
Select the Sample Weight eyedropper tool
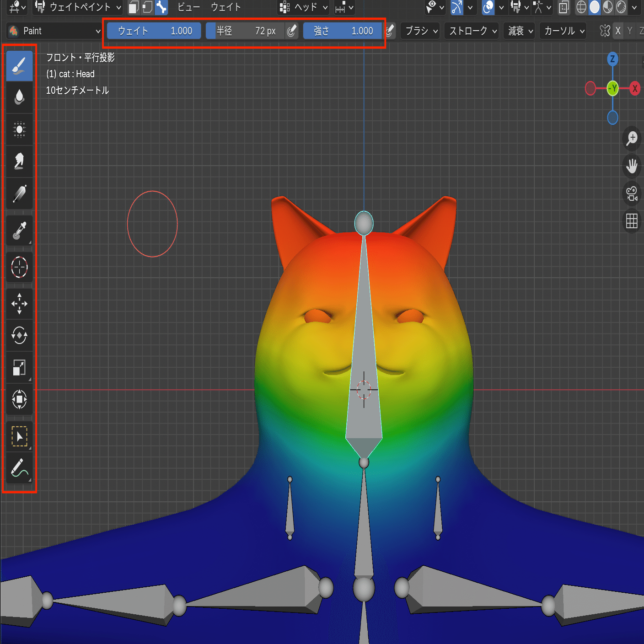pyautogui.click(x=19, y=231)
